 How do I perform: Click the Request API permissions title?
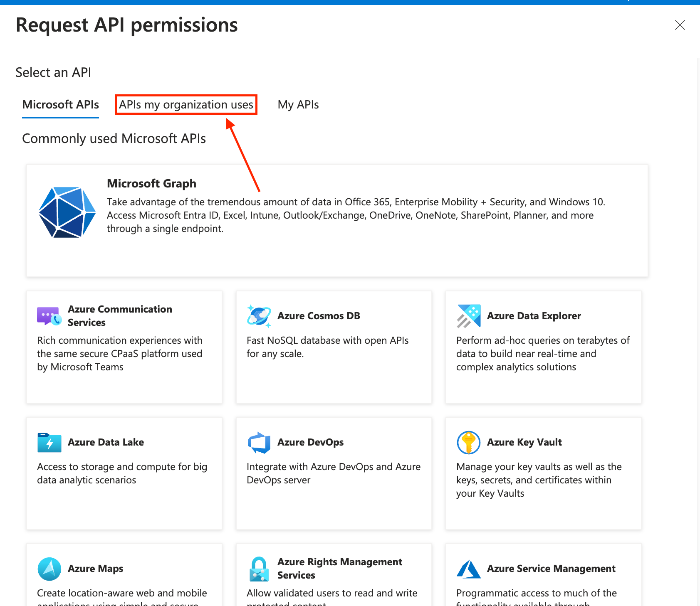coord(126,25)
